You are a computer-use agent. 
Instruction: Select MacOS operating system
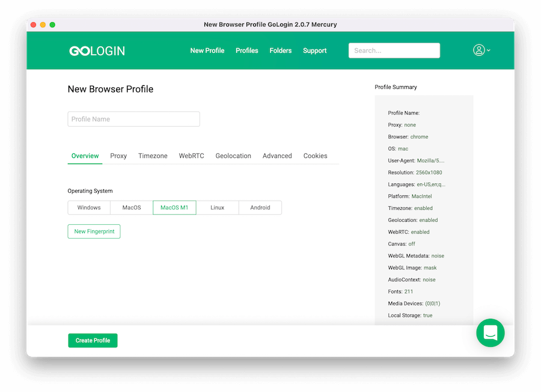pos(132,207)
